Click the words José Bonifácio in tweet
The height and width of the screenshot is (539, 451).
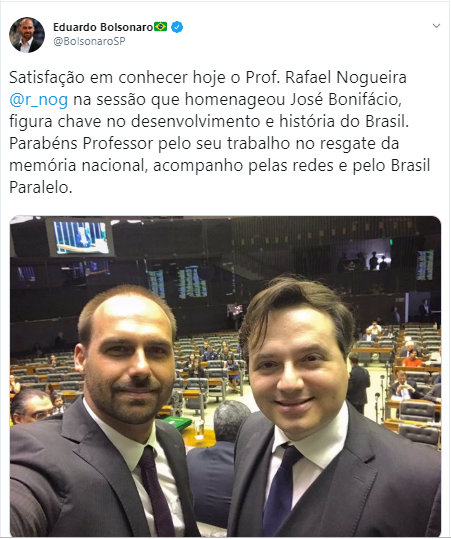coord(346,99)
